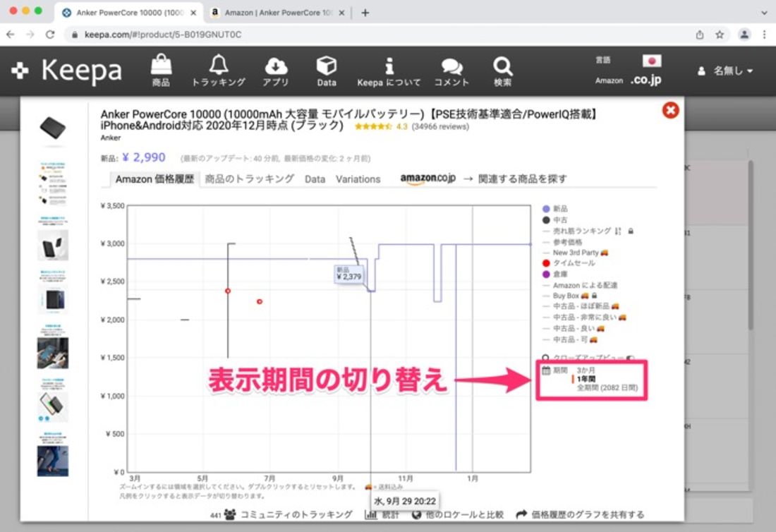Click the red タイムセール marker near ¥2,250
Image resolution: width=776 pixels, height=532 pixels.
260,301
